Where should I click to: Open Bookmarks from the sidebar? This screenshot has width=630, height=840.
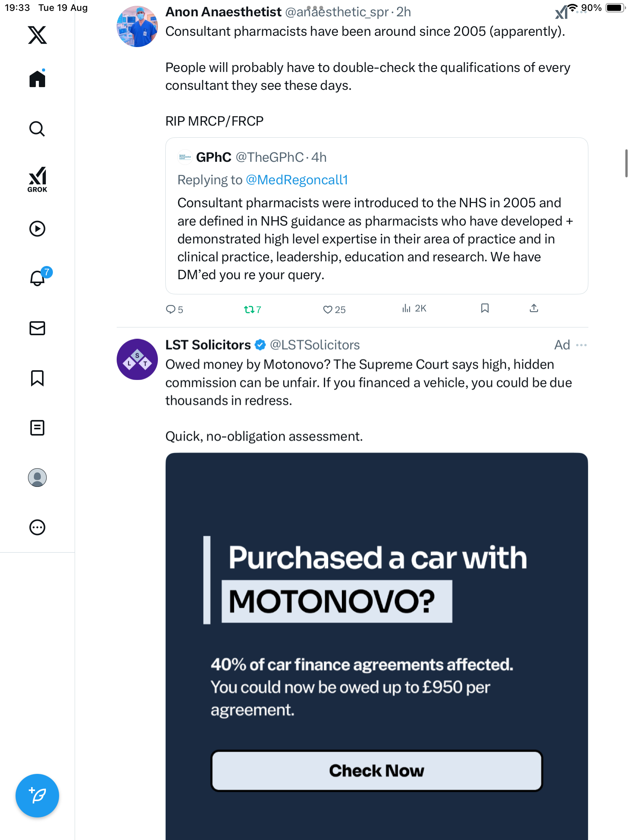[37, 378]
